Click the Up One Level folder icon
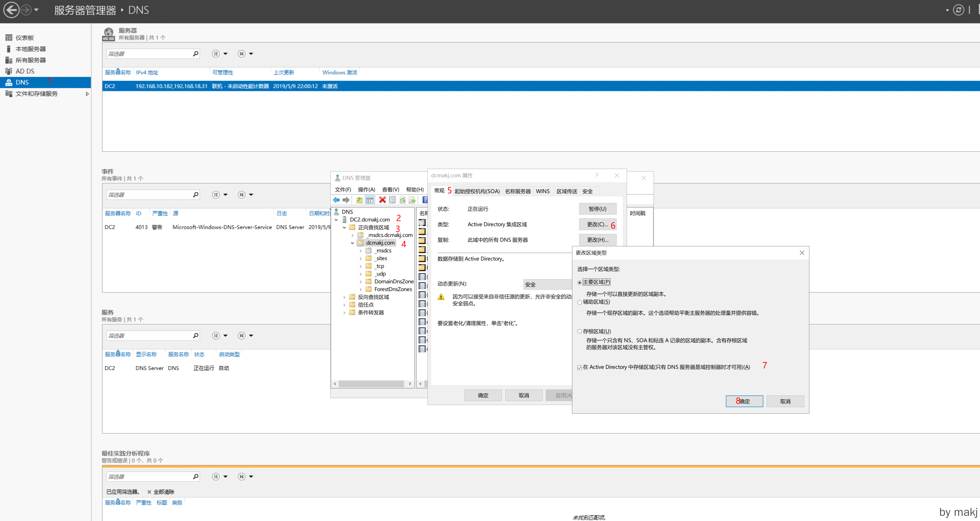 point(359,200)
